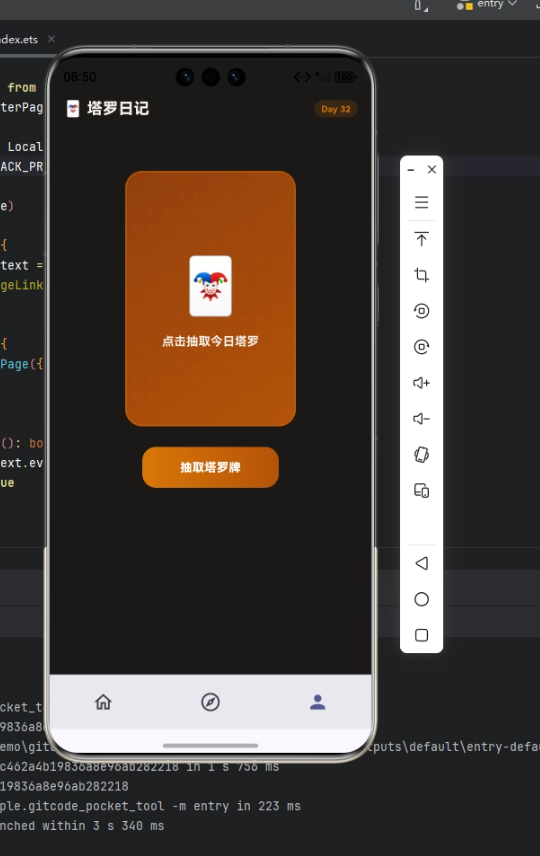Click log line containing 'gitcode_pocket_tool -m entry'
The image size is (540, 856).
click(150, 806)
